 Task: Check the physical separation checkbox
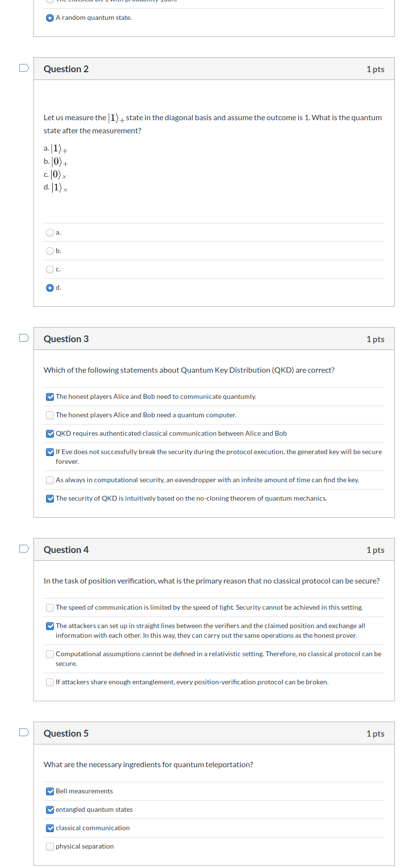(x=50, y=847)
